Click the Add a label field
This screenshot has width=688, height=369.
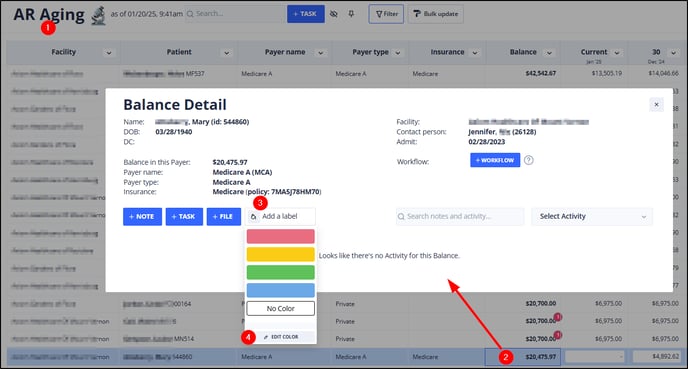pos(280,216)
